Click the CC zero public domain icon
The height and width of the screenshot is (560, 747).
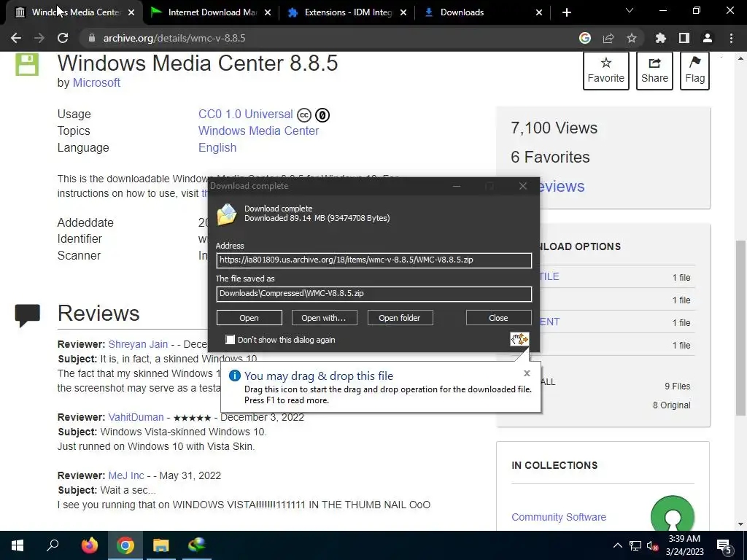point(322,115)
